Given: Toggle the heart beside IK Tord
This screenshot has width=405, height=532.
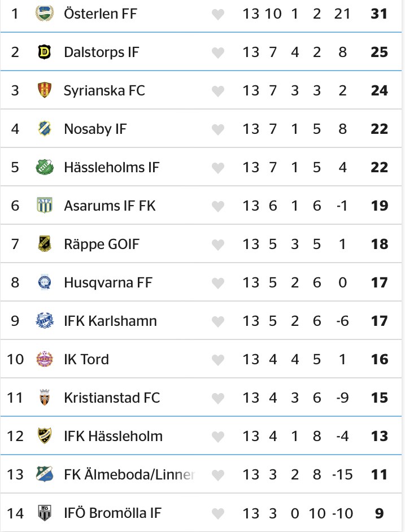Looking at the screenshot, I should (x=218, y=360).
